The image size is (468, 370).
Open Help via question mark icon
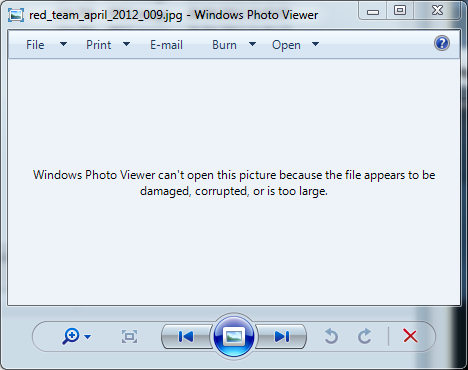[x=442, y=43]
